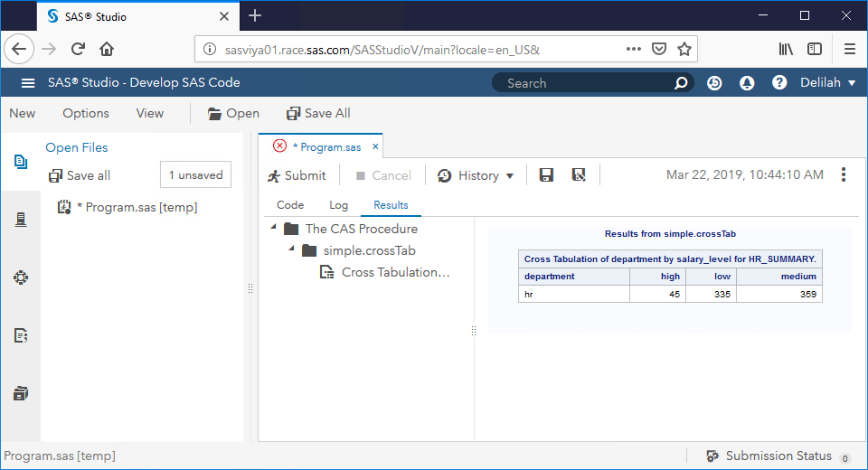Click the save floppy disk icon

tap(546, 175)
